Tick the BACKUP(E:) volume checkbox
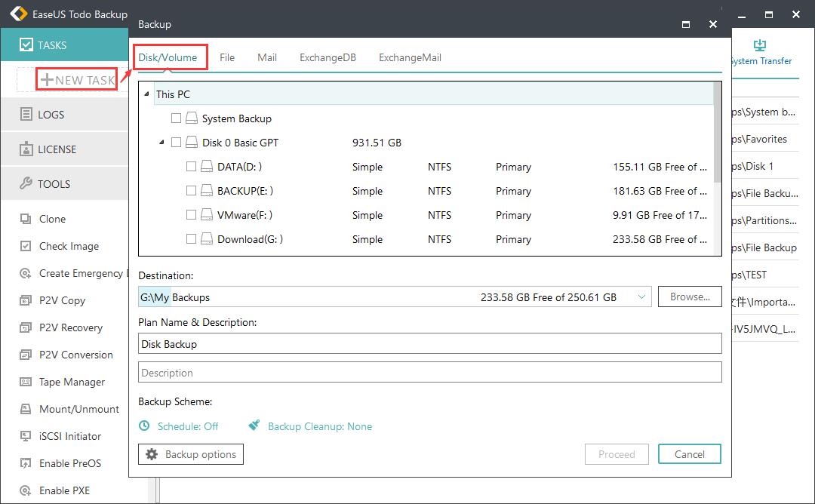The image size is (815, 504). pos(191,191)
